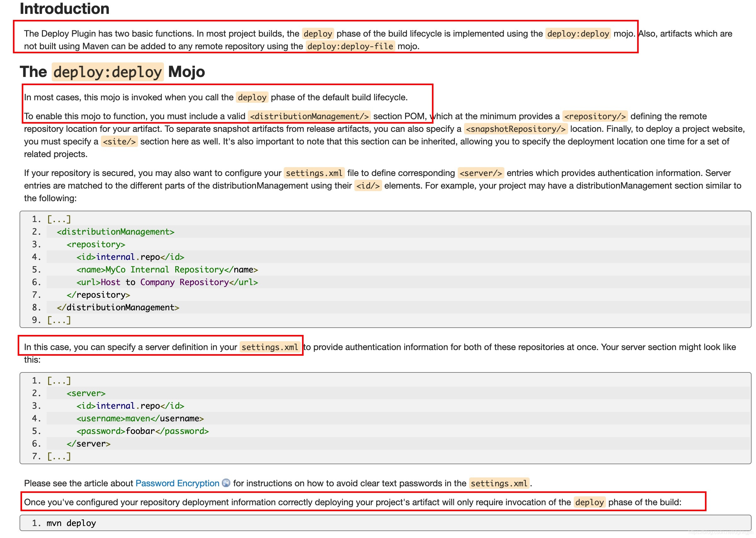Click the '</server>' closing tag line
The image size is (756, 538).
[88, 443]
